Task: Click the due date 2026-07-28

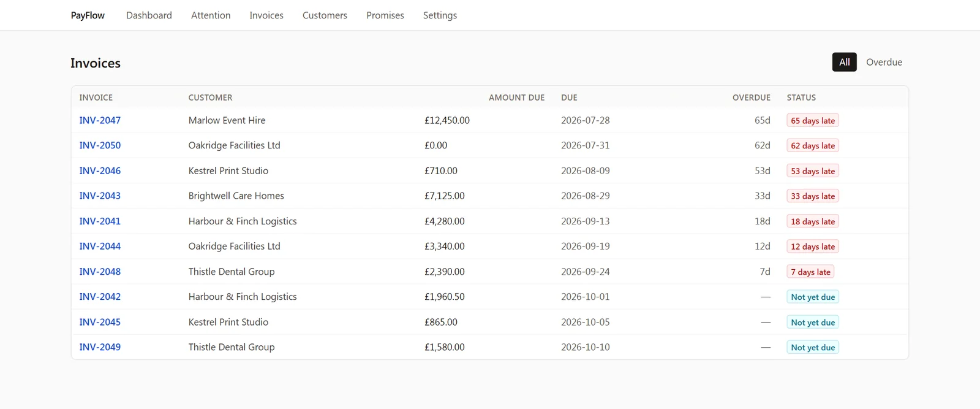Action: [586, 120]
